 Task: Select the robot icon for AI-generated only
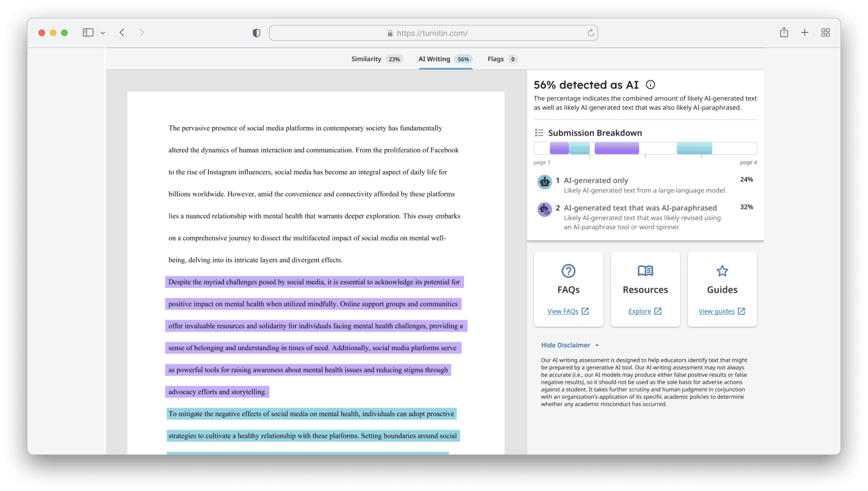[x=544, y=181]
